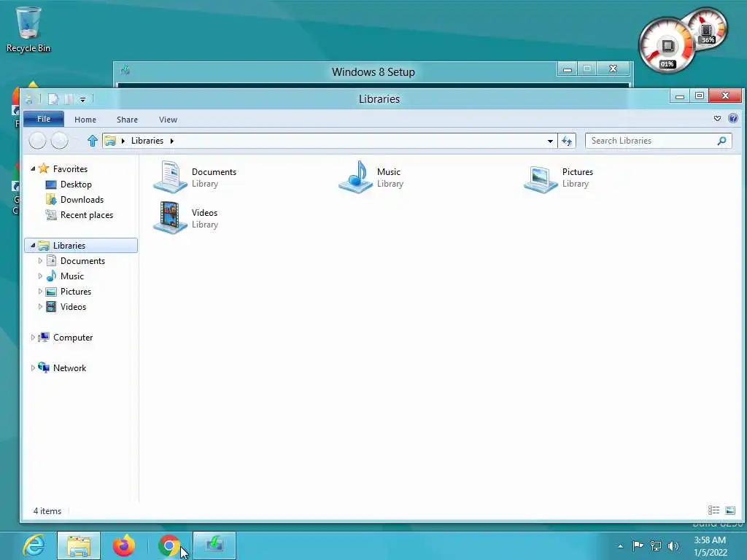Screen dimensions: 747x560
Task: Click the Back navigation button
Action: [38, 141]
